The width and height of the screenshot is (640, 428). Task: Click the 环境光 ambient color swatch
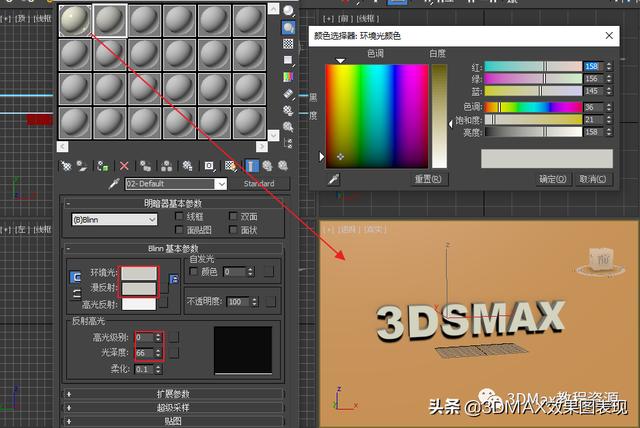click(x=138, y=273)
